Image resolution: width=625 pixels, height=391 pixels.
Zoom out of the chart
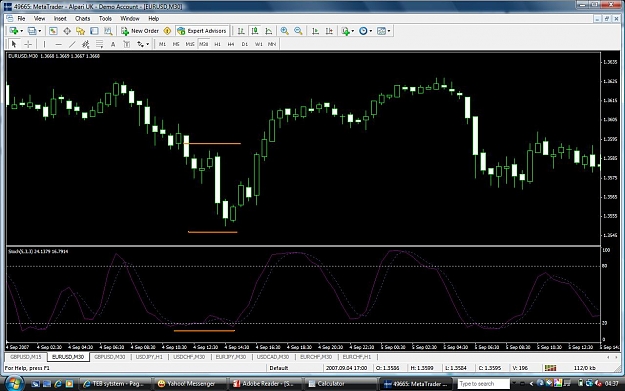298,31
